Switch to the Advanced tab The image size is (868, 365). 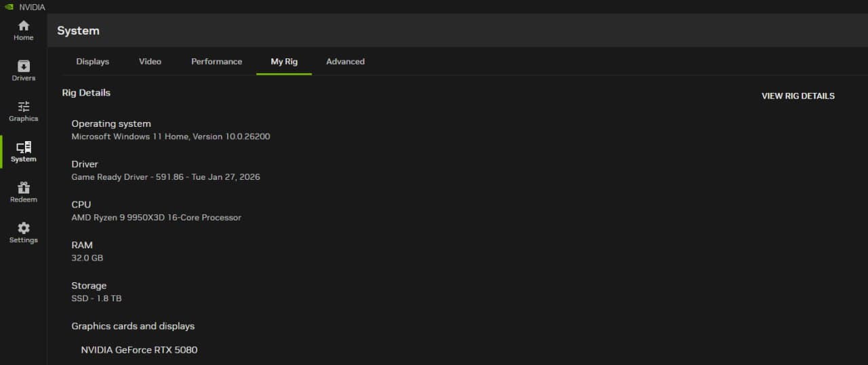(x=345, y=61)
